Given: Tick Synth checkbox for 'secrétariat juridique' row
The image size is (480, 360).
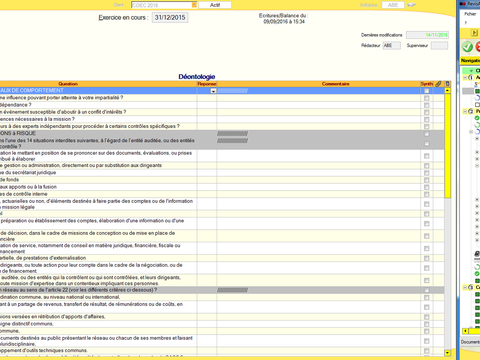Looking at the screenshot, I should [426, 173].
